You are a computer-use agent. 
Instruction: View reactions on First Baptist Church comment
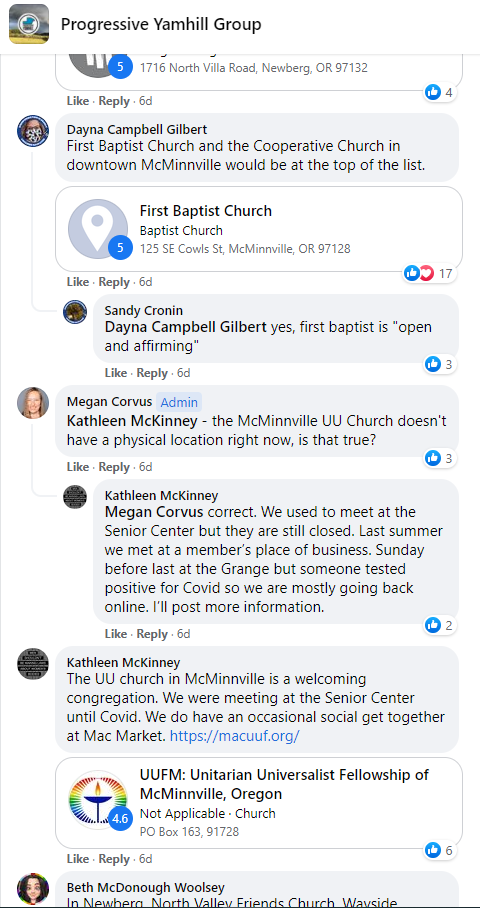(x=429, y=273)
